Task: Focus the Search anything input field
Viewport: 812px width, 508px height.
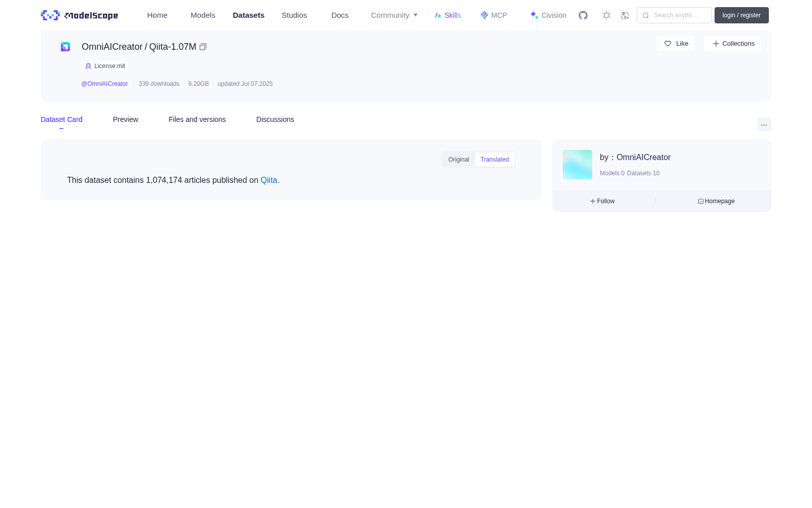Action: pyautogui.click(x=674, y=15)
